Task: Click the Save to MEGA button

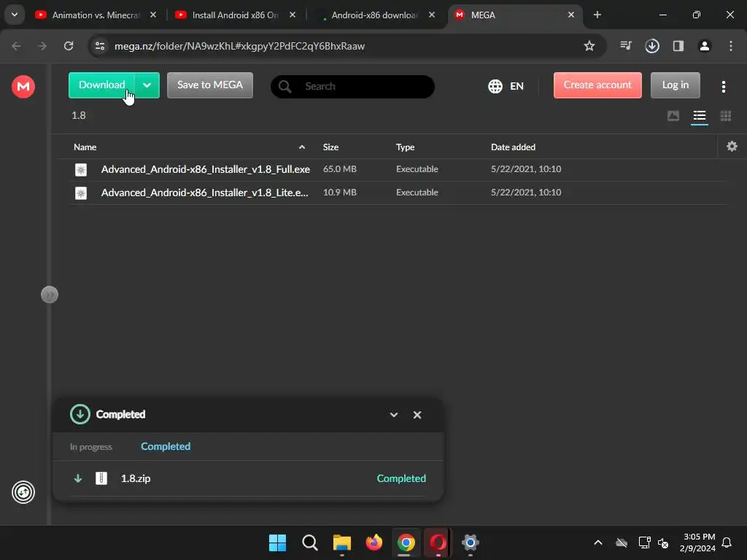Action: [x=209, y=85]
